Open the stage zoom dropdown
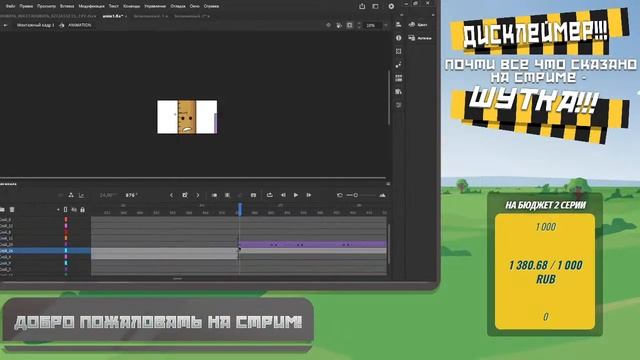Screen dimensions: 640x360 [385, 25]
